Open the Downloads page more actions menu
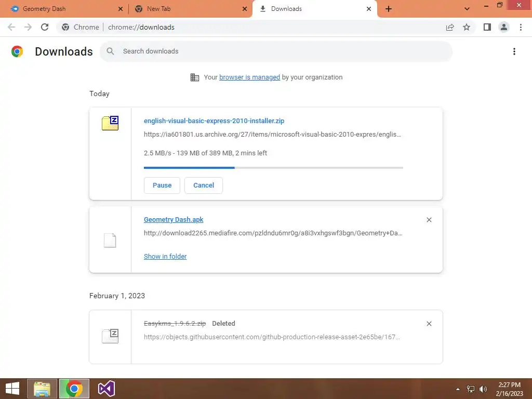Image resolution: width=532 pixels, height=399 pixels. (514, 51)
